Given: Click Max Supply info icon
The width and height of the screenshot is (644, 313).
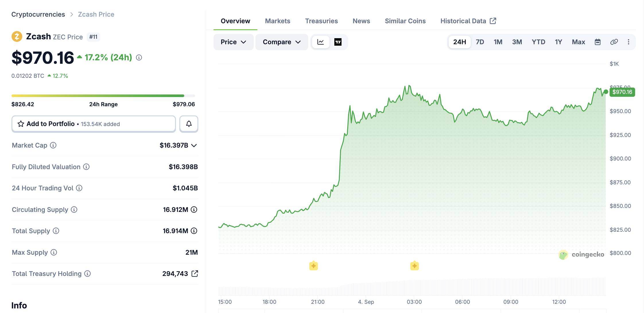Looking at the screenshot, I should (x=54, y=252).
